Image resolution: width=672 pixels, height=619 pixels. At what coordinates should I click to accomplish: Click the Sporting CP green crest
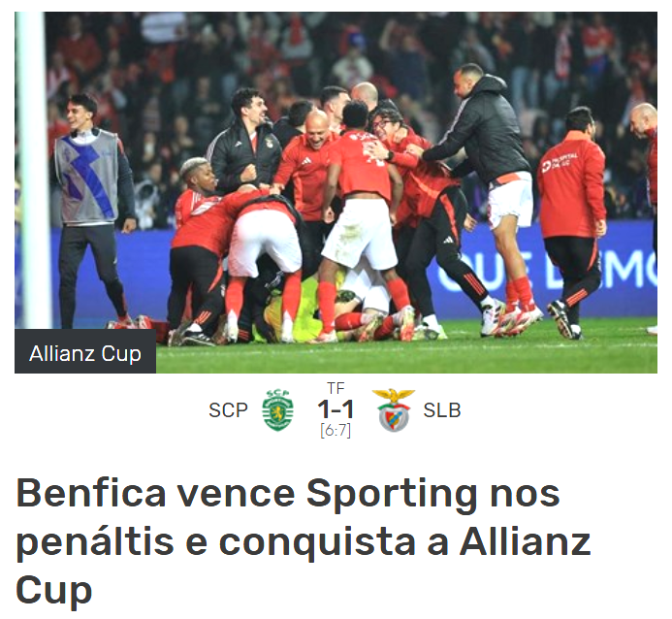coord(277,409)
